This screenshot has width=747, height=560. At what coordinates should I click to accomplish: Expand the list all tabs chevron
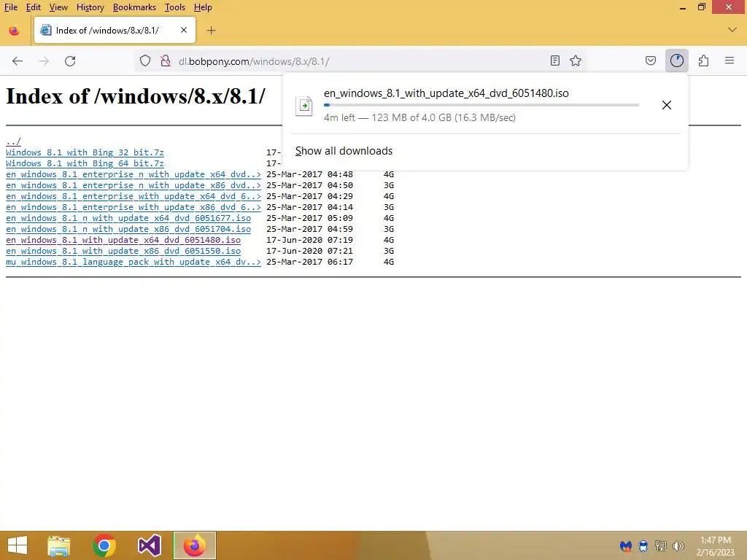732,30
